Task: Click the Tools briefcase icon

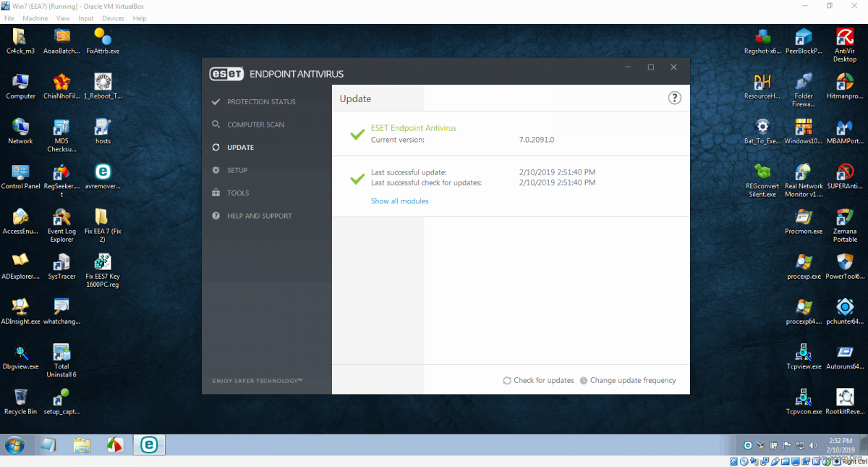Action: tap(216, 193)
